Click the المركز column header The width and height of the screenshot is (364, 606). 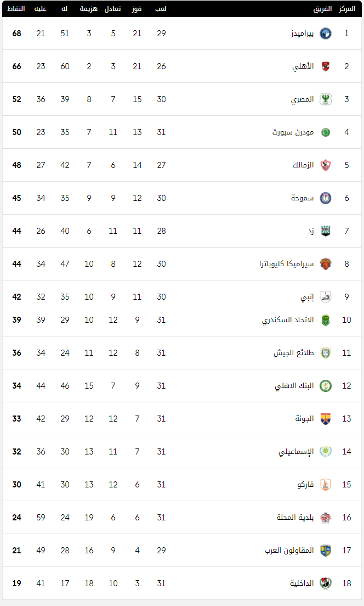point(347,8)
